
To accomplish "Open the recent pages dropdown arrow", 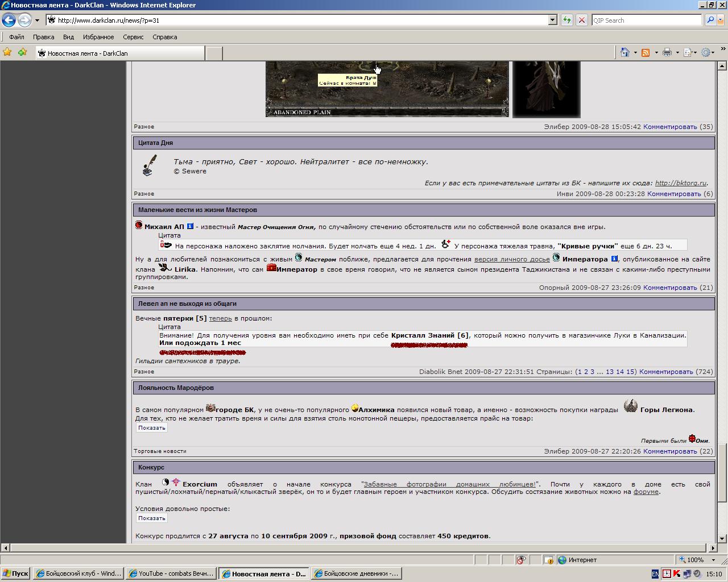I will [x=37, y=20].
